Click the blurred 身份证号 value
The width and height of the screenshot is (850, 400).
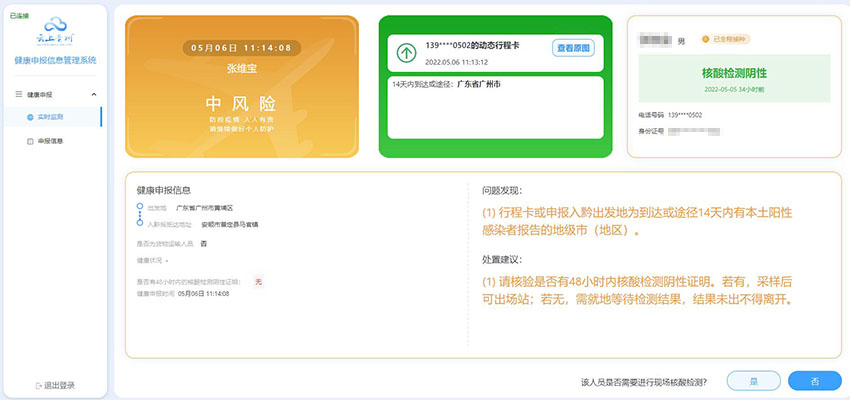click(693, 131)
